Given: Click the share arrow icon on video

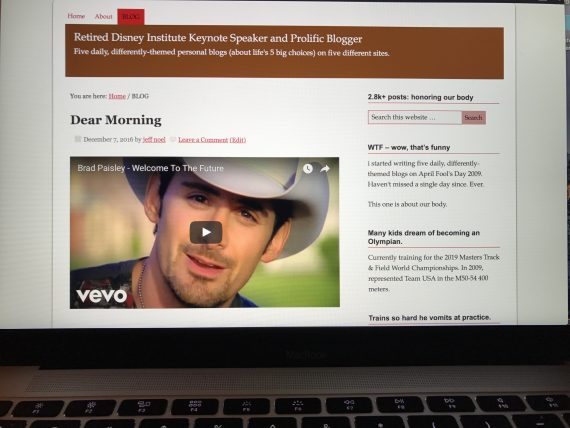Looking at the screenshot, I should [325, 168].
